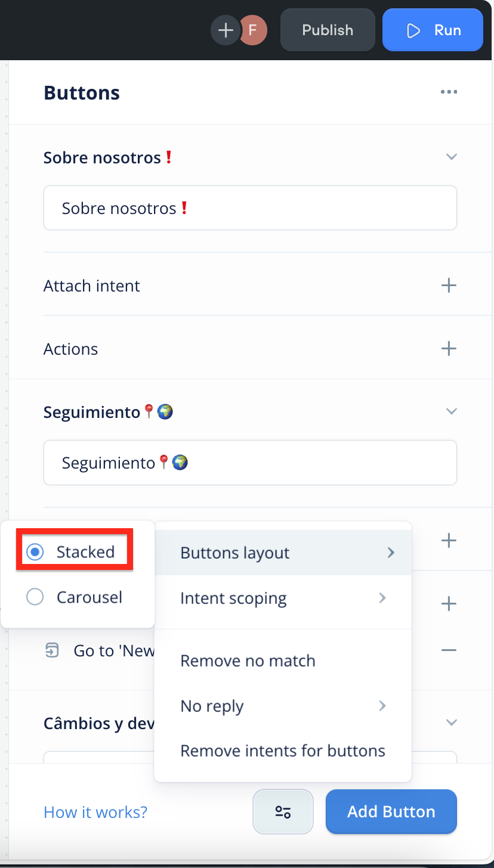This screenshot has height=868, width=494.
Task: Collapse the Seguimiento button section
Action: (452, 411)
